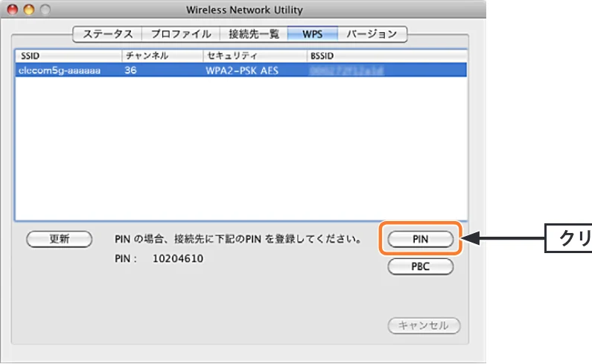Click the channel value 36
This screenshot has height=364, width=592.
[130, 70]
